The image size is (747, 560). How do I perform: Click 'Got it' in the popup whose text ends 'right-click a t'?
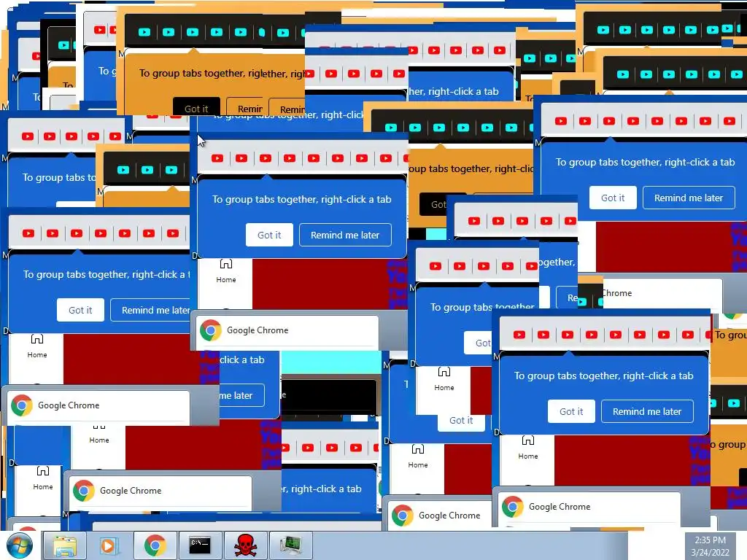coord(80,310)
